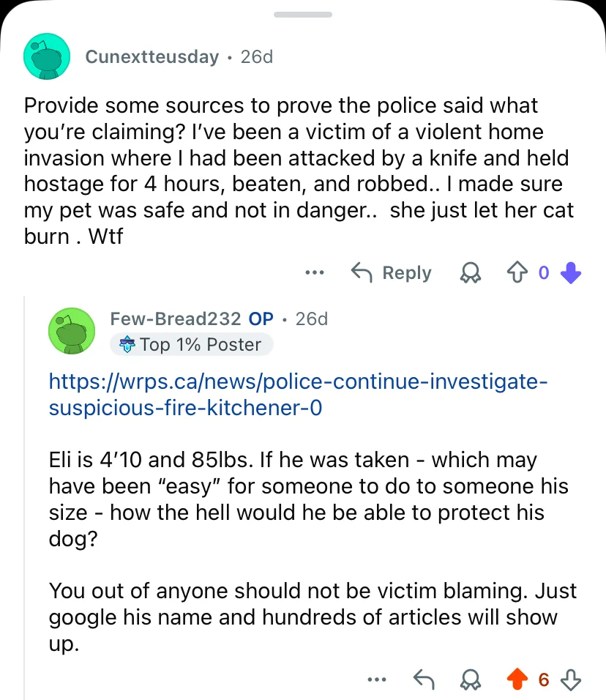Open Few-Bread232's green avatar
The image size is (606, 700).
[72, 331]
